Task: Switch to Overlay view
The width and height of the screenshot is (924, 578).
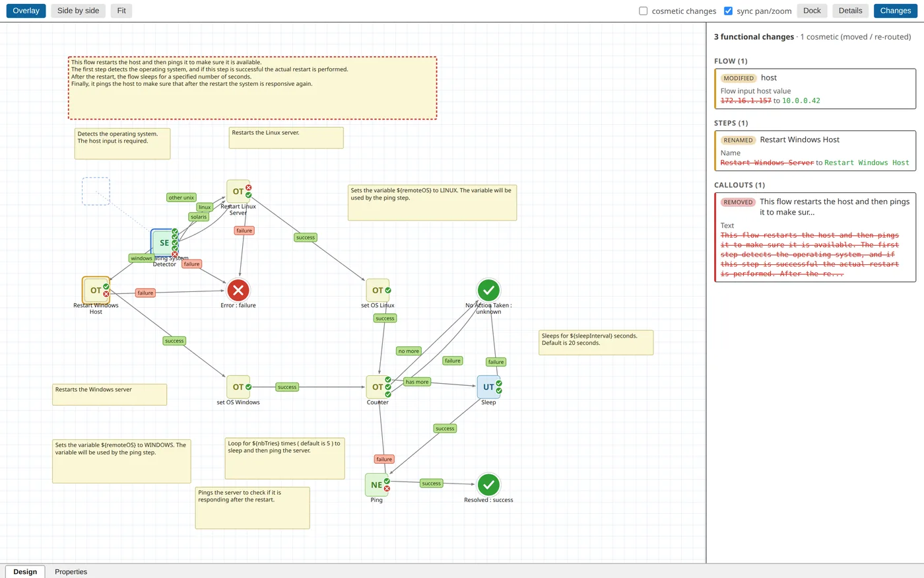Action: 26,11
